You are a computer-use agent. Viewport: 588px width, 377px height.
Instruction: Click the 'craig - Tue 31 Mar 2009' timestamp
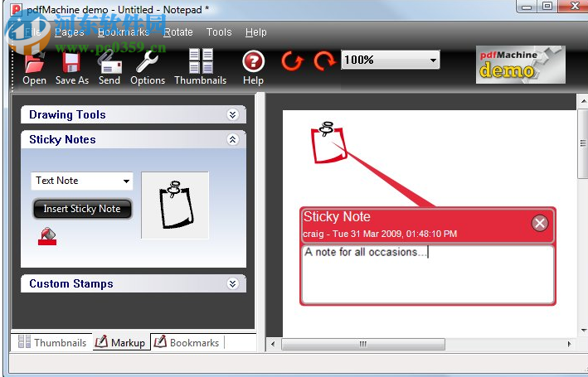coord(380,234)
